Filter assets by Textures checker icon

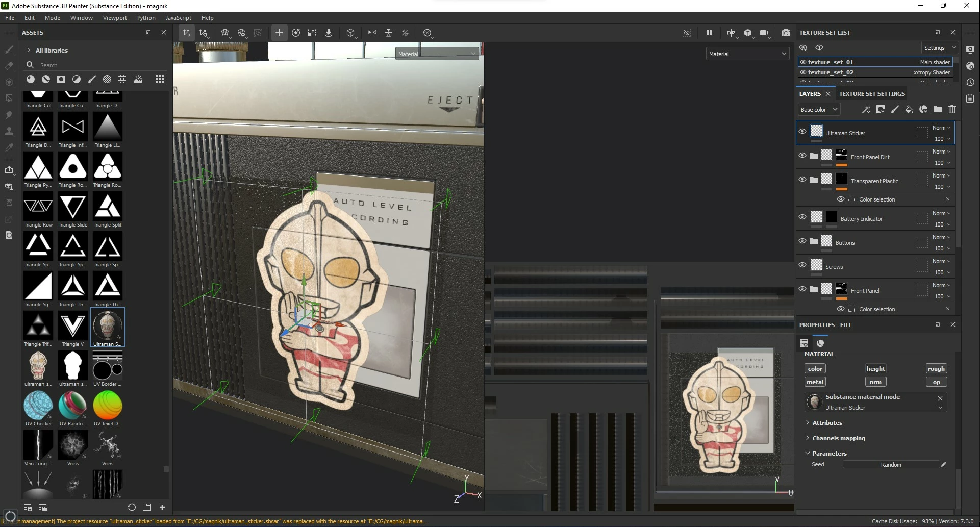(x=107, y=79)
